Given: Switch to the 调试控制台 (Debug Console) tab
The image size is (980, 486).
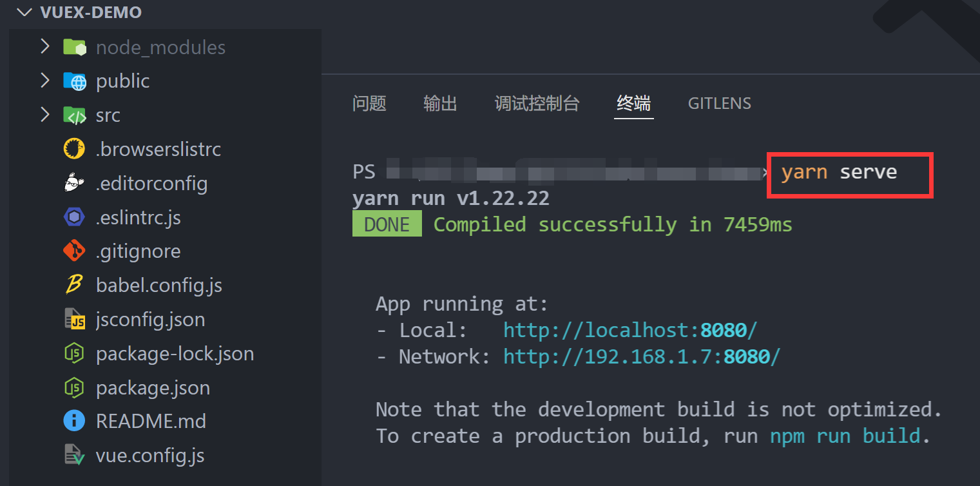Looking at the screenshot, I should click(x=537, y=103).
